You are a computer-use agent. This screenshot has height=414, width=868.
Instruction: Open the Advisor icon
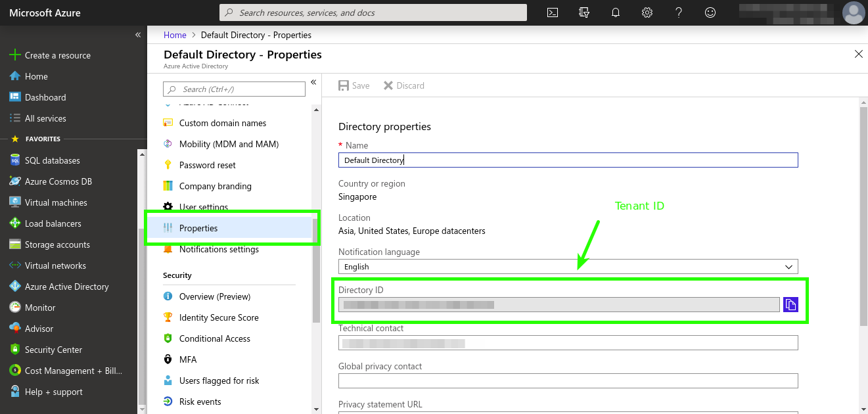click(15, 329)
